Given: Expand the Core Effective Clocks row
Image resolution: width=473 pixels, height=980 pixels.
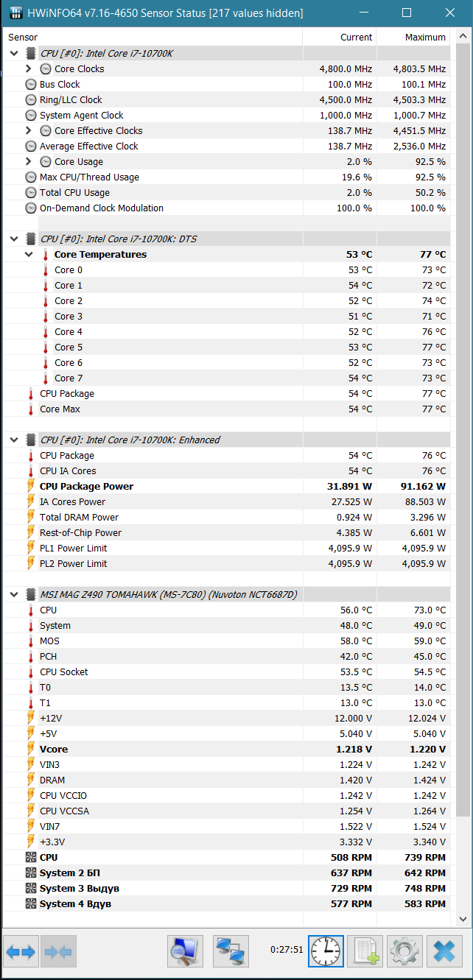Looking at the screenshot, I should pyautogui.click(x=29, y=130).
